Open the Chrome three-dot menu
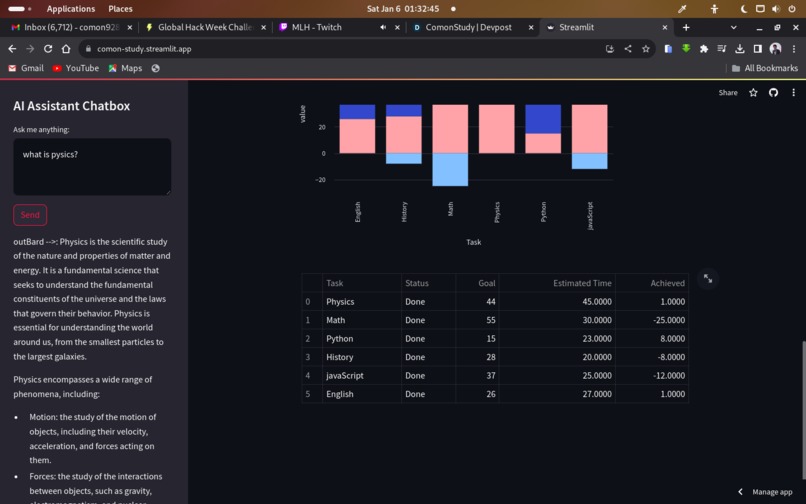The width and height of the screenshot is (806, 504). (x=794, y=49)
